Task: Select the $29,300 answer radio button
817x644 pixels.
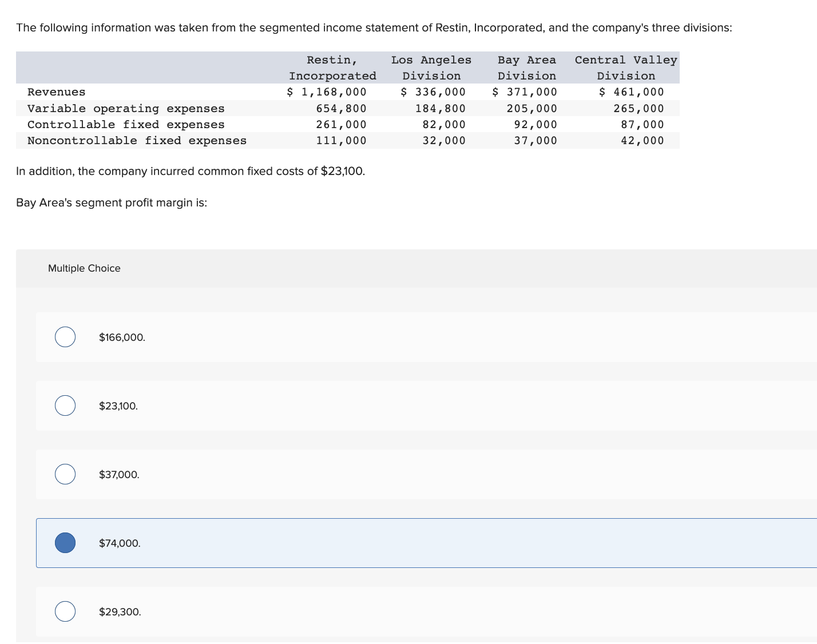Action: pyautogui.click(x=65, y=611)
